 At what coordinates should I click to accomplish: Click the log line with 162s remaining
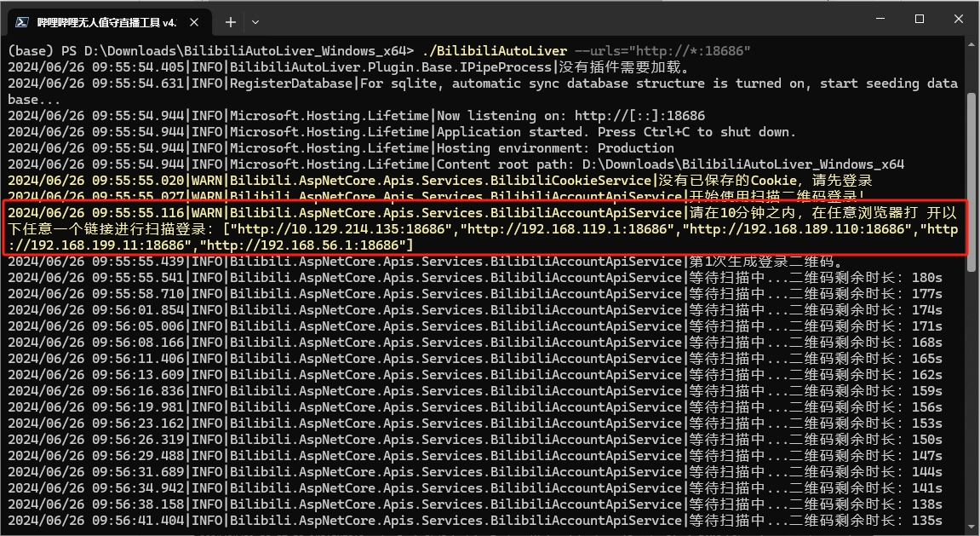pyautogui.click(x=475, y=375)
